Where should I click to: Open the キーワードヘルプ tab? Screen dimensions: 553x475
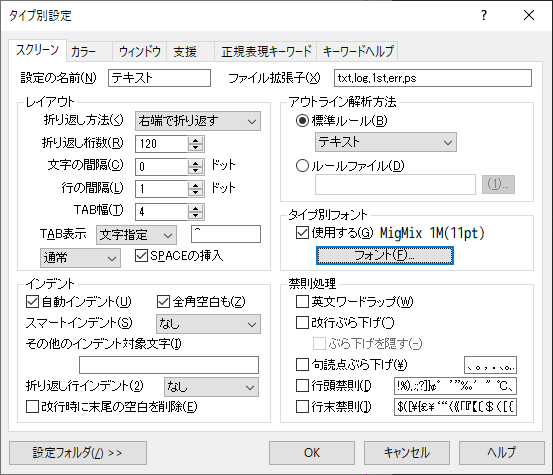pyautogui.click(x=358, y=52)
